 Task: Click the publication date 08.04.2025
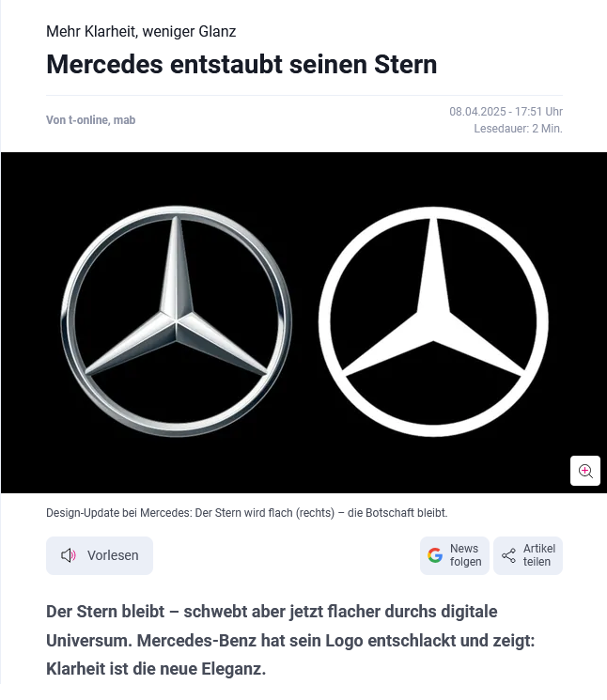click(x=477, y=112)
